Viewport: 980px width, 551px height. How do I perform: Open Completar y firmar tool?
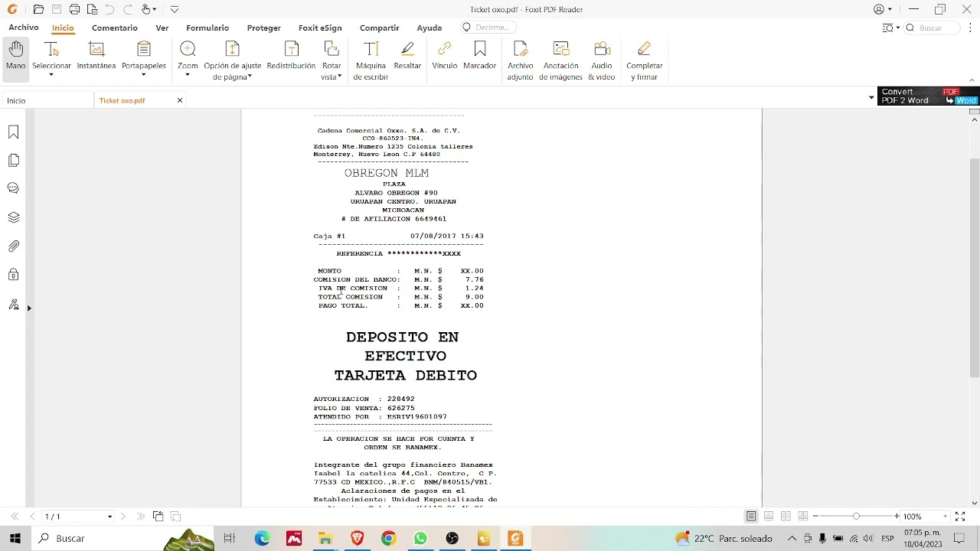[x=644, y=60]
